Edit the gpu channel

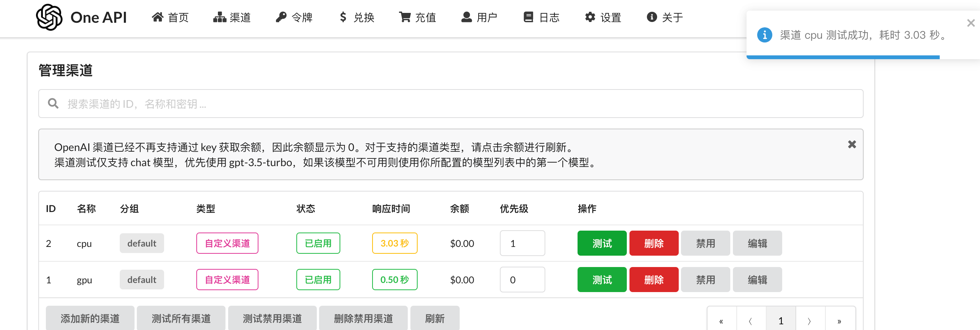click(x=757, y=280)
